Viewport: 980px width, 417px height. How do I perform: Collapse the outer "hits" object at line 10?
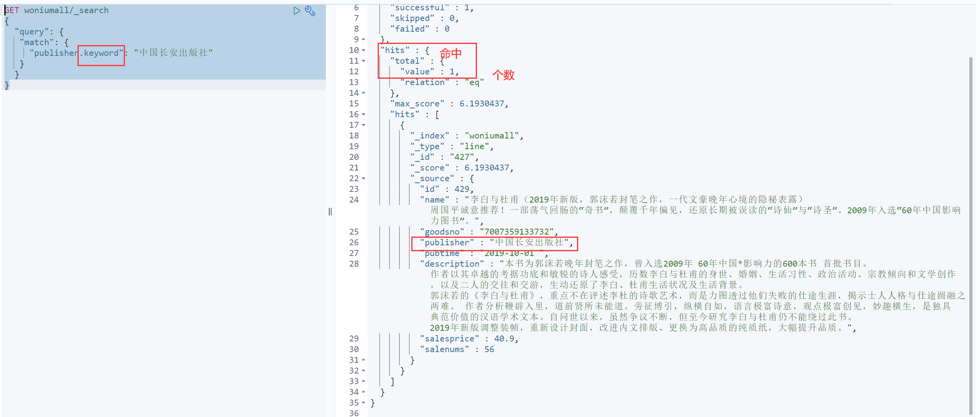[363, 50]
